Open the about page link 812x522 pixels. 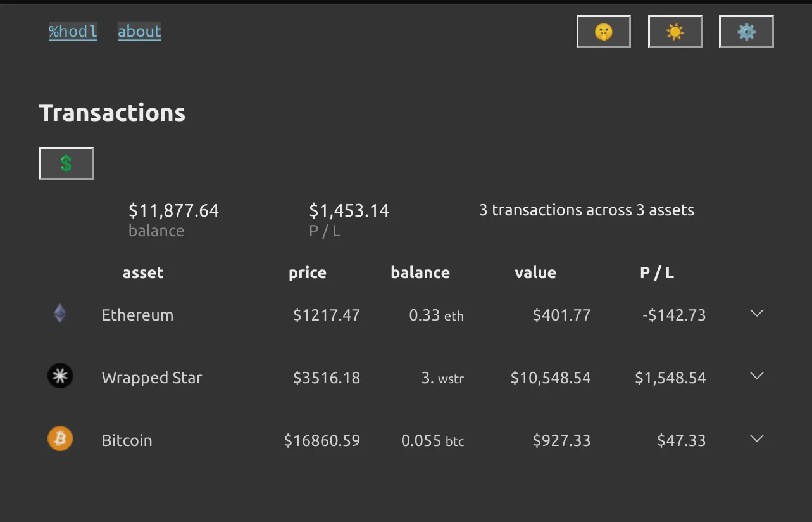(139, 32)
